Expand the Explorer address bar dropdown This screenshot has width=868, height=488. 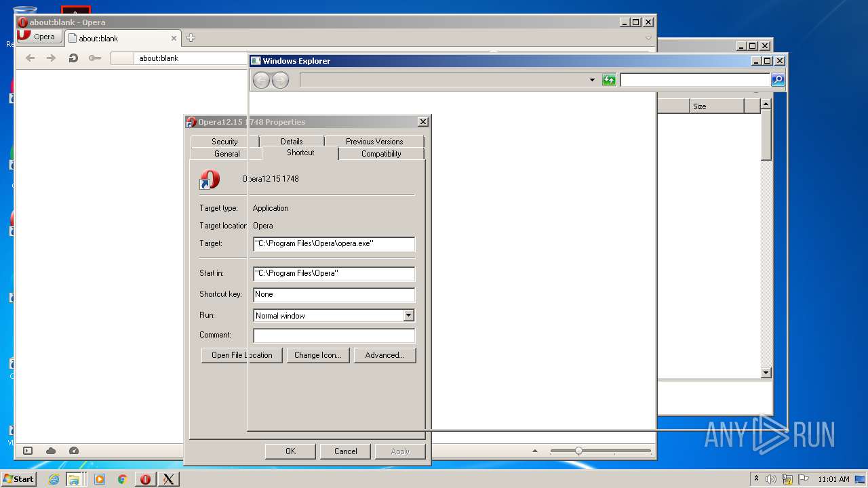[x=592, y=80]
